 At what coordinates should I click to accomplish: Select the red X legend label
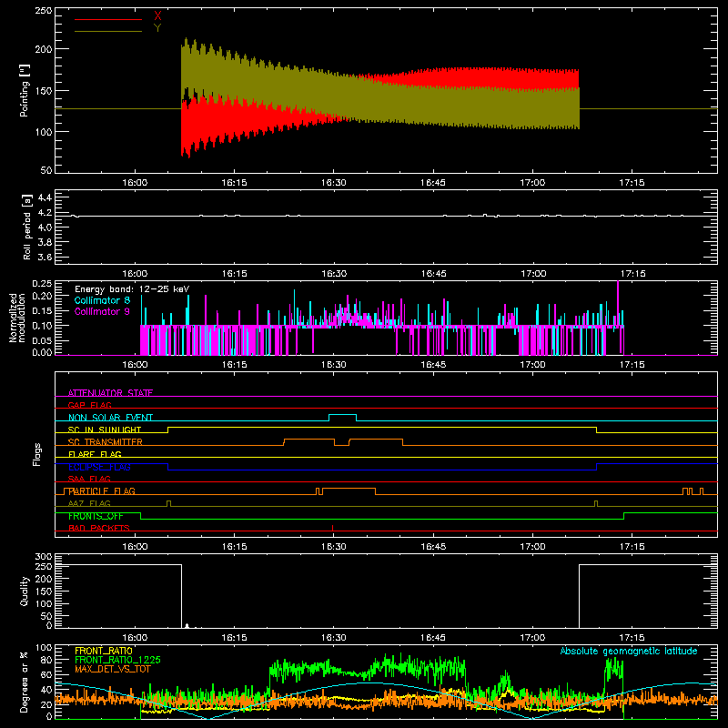point(157,16)
